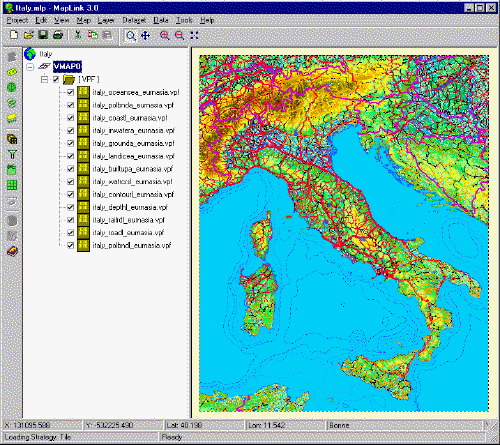Click the zoom-to-full-extent icon
Screen dimensions: 500x445
[x=194, y=36]
